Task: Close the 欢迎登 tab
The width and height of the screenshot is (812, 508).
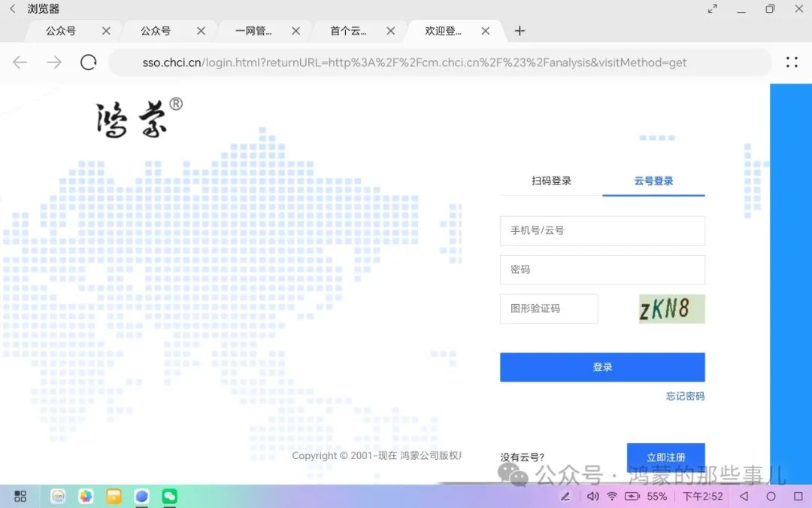Action: pyautogui.click(x=485, y=31)
